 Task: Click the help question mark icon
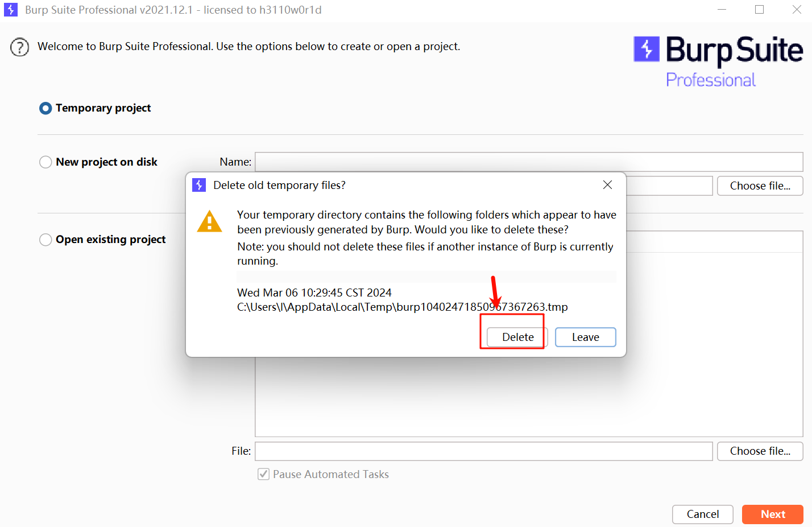click(19, 47)
